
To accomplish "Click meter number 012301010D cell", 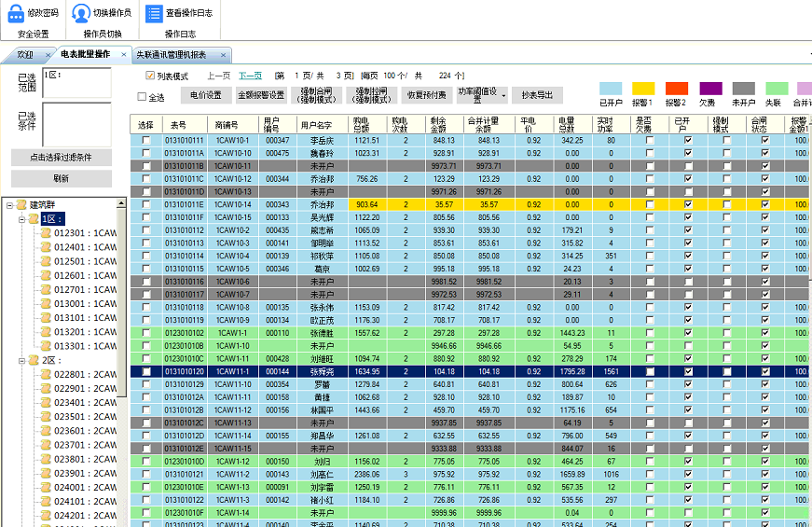I will click(x=185, y=462).
